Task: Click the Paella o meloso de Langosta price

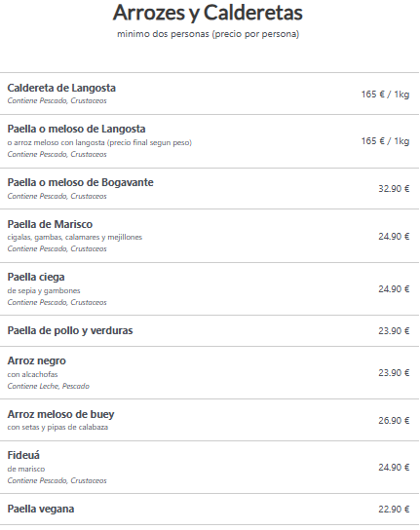Action: click(385, 141)
